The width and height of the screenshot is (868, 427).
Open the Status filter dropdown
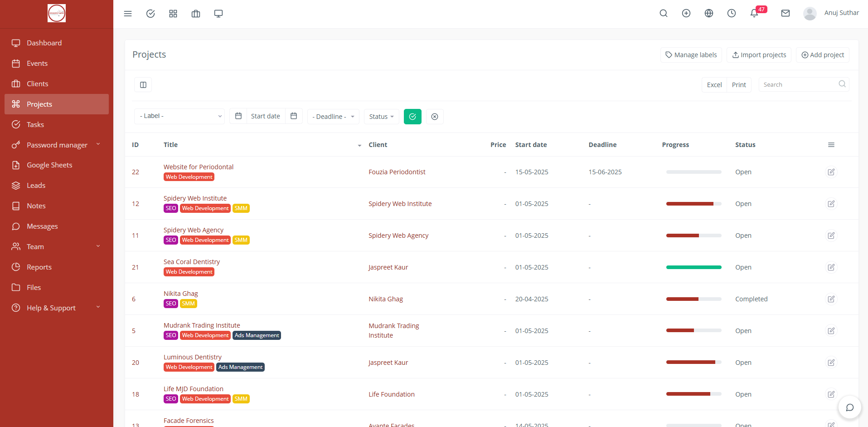tap(382, 117)
